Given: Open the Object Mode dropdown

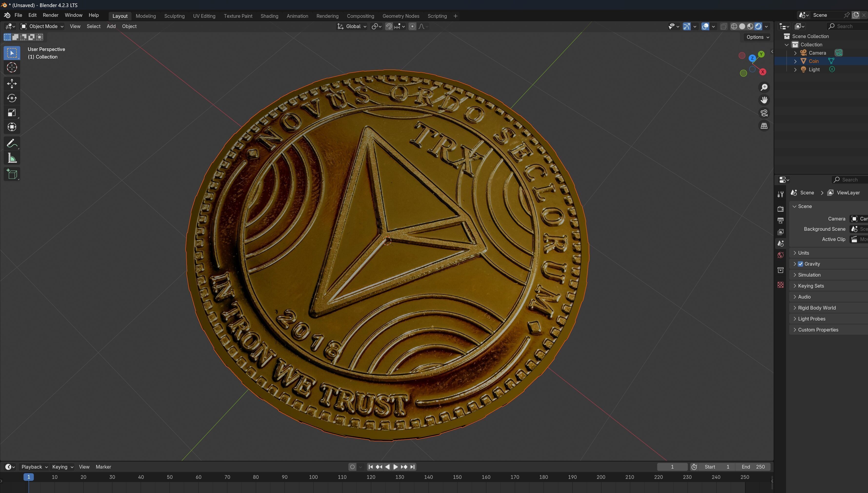Looking at the screenshot, I should [x=42, y=26].
